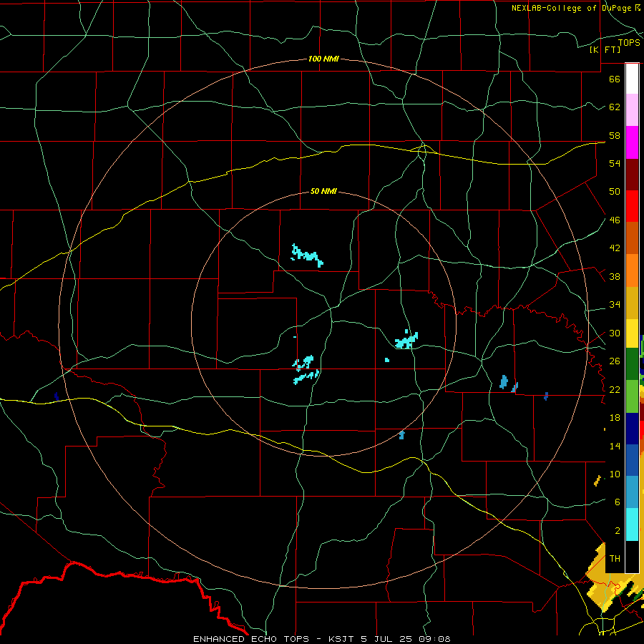Image resolution: width=644 pixels, height=644 pixels.
Task: Select the legend value 6
Action: 617,502
